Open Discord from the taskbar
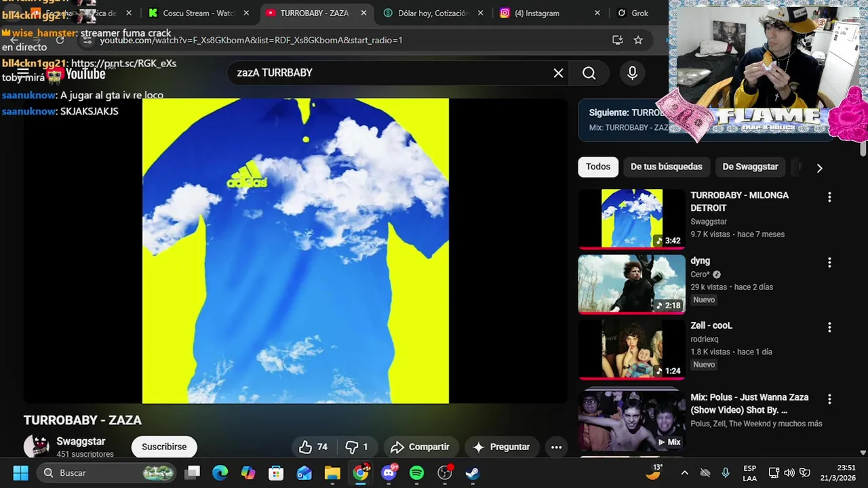The width and height of the screenshot is (868, 488). point(389,472)
